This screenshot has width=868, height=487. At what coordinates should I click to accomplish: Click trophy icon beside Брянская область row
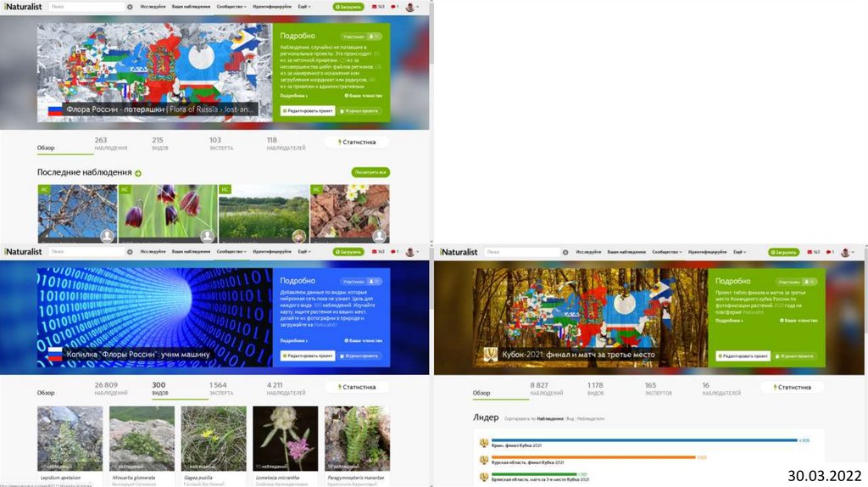(x=484, y=477)
